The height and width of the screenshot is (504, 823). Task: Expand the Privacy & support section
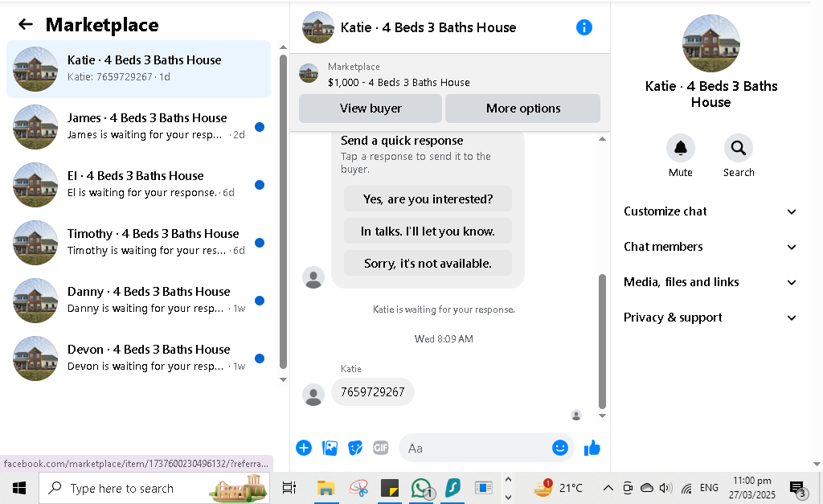click(x=710, y=318)
